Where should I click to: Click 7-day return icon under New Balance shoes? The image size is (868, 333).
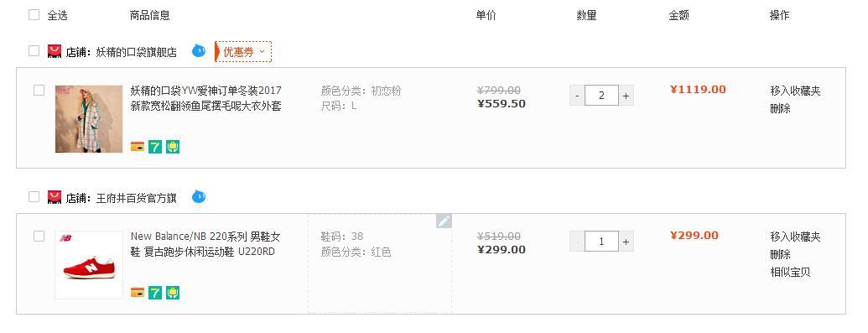coord(155,293)
